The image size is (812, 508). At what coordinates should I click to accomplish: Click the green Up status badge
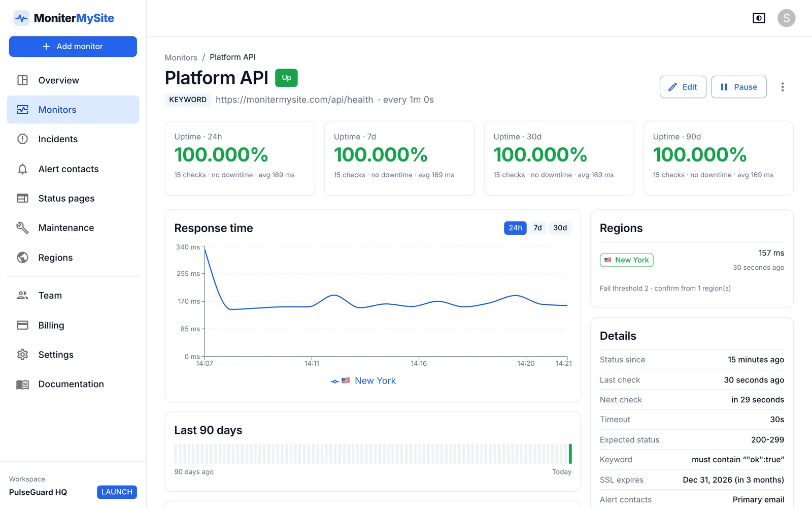pyautogui.click(x=286, y=78)
